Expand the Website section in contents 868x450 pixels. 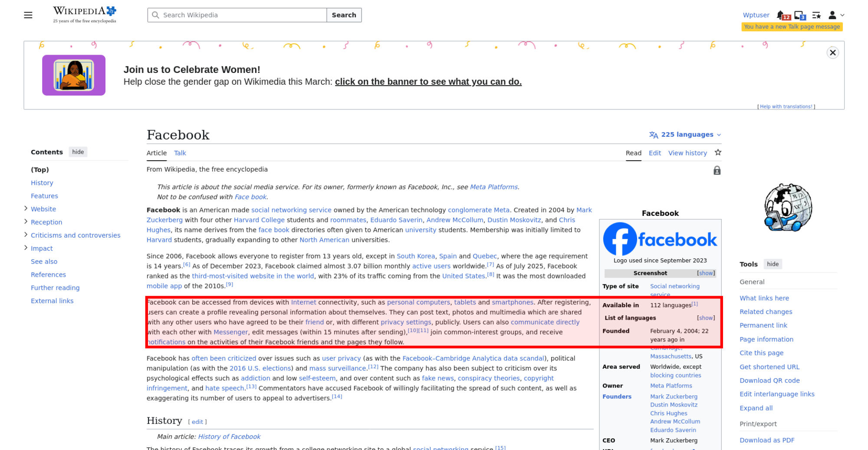click(x=26, y=209)
